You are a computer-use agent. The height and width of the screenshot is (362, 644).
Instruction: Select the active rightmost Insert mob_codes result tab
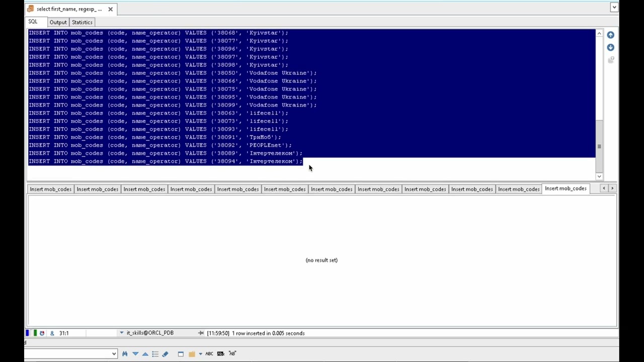[x=566, y=189]
